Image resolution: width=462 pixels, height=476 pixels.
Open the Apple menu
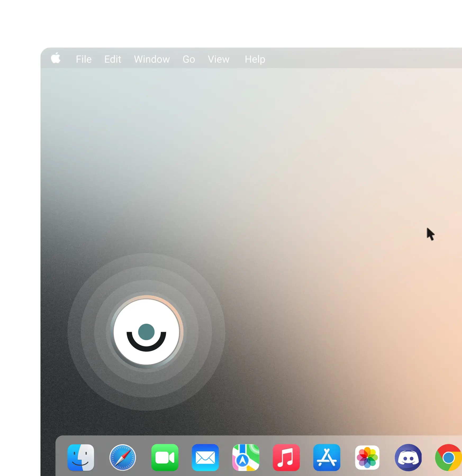(x=56, y=59)
